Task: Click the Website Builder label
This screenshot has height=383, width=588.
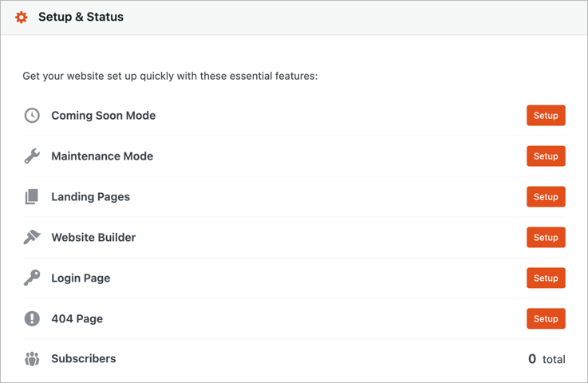Action: click(x=93, y=238)
